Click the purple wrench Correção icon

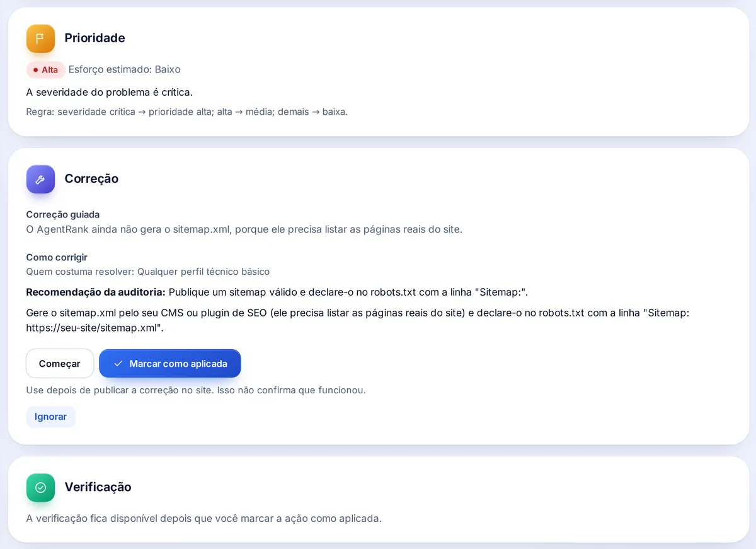(x=40, y=179)
